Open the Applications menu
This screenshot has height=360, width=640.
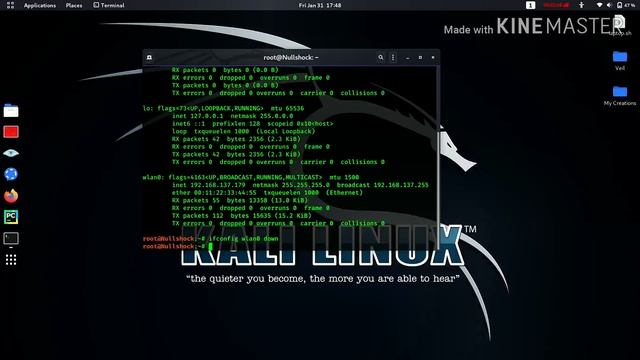click(40, 5)
